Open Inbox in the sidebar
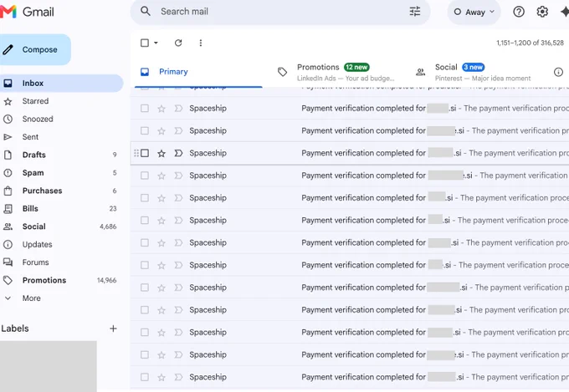569x392 pixels. (61, 83)
